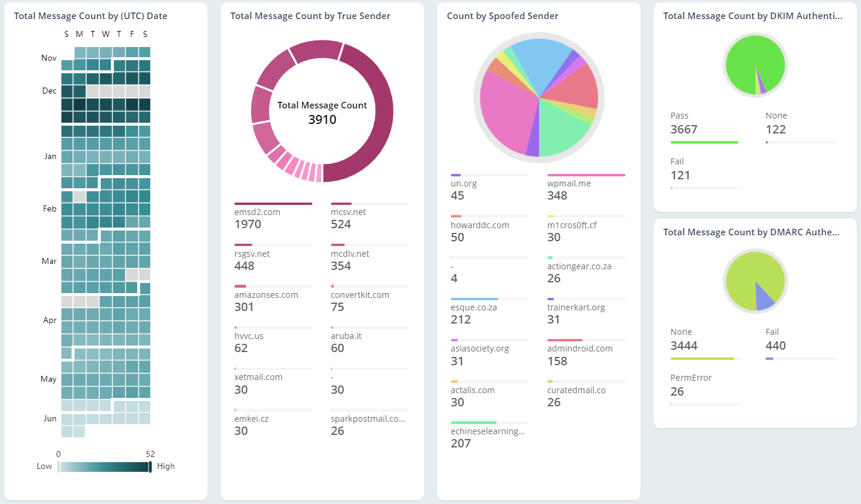The width and height of the screenshot is (861, 504).
Task: Click the truncated DKIM Authentication panel title
Action: 752,15
